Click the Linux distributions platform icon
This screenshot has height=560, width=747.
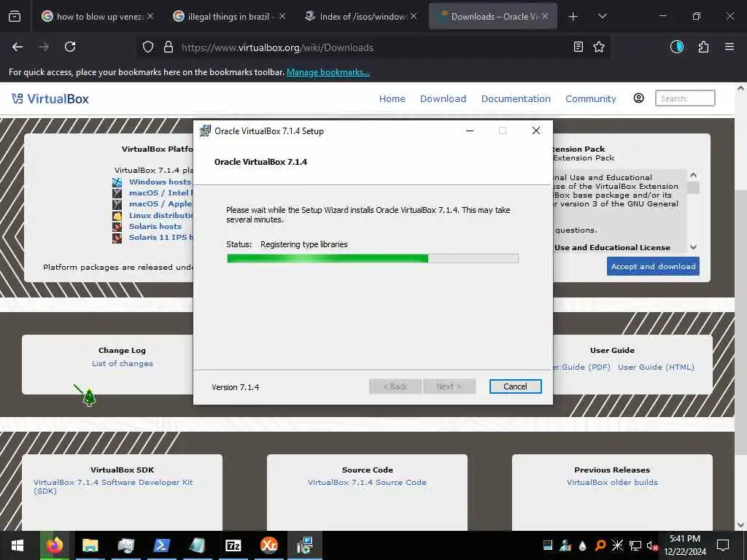[117, 215]
